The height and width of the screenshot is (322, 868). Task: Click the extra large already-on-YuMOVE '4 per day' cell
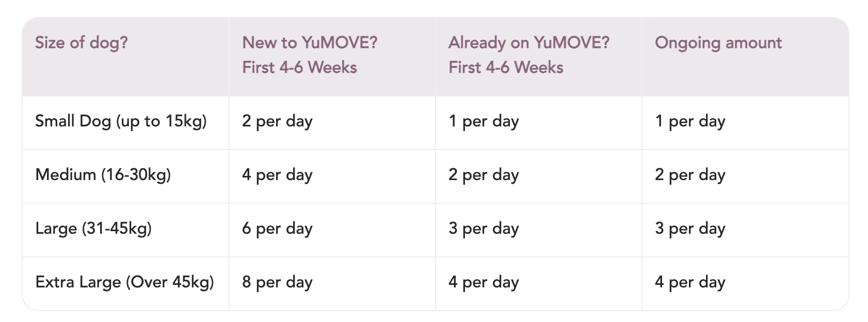484,282
